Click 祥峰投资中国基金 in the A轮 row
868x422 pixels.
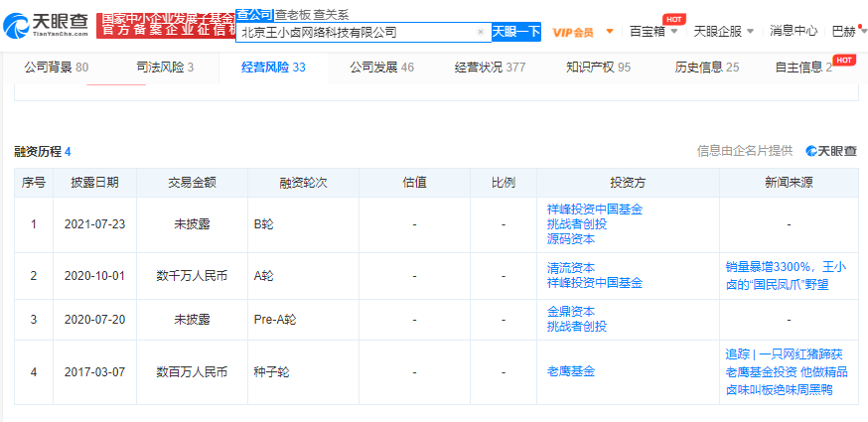[x=595, y=283]
